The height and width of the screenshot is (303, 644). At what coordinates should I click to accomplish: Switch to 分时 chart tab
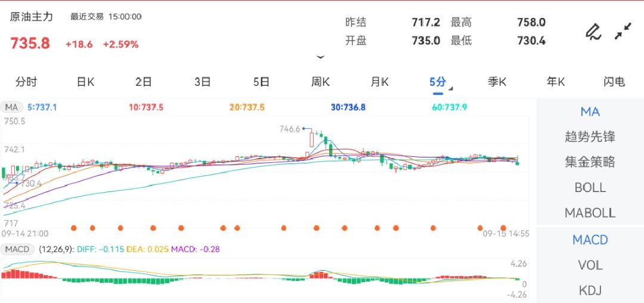point(26,82)
